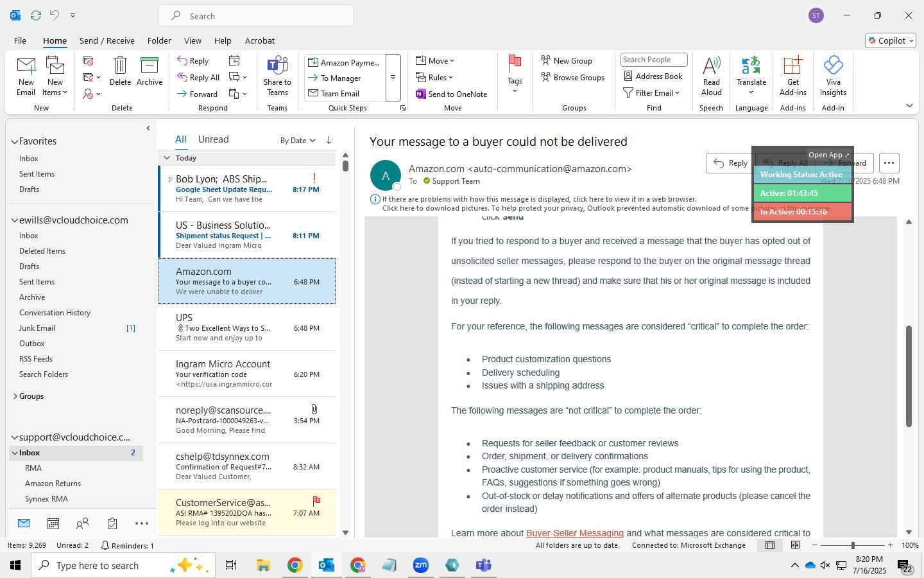Expand the Bob Lyon conversation thread
The width and height of the screenshot is (924, 578).
click(170, 179)
